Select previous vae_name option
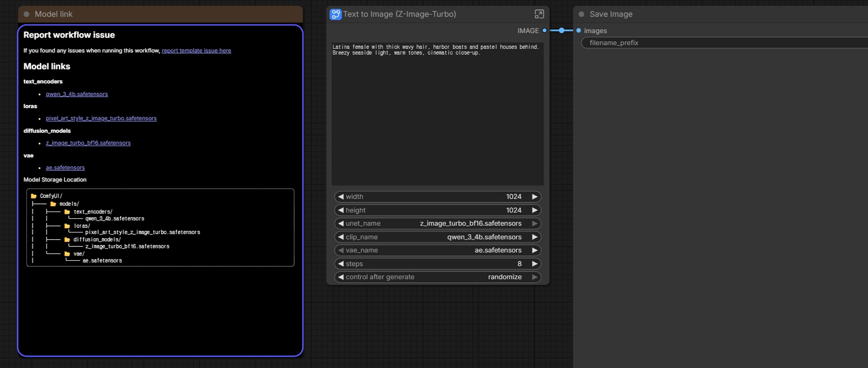The height and width of the screenshot is (368, 868). (x=341, y=250)
